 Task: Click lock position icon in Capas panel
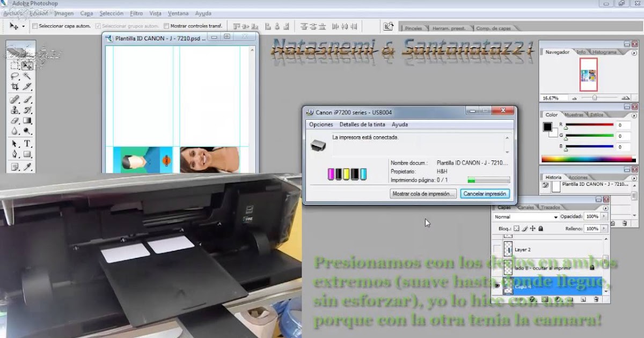click(x=532, y=229)
